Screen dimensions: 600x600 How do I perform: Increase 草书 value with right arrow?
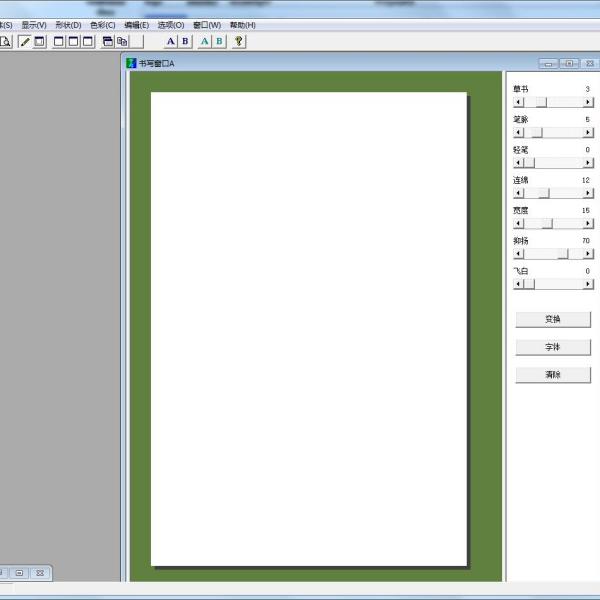589,102
